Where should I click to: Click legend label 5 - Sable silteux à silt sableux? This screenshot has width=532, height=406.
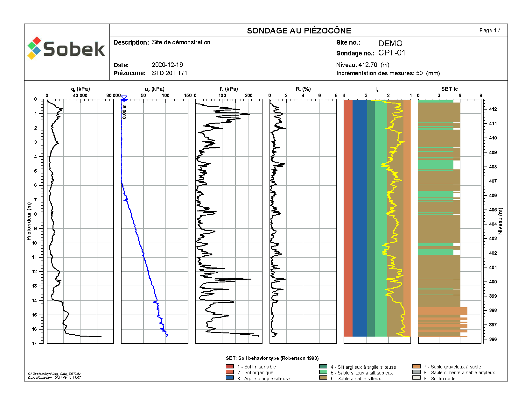tap(361, 373)
